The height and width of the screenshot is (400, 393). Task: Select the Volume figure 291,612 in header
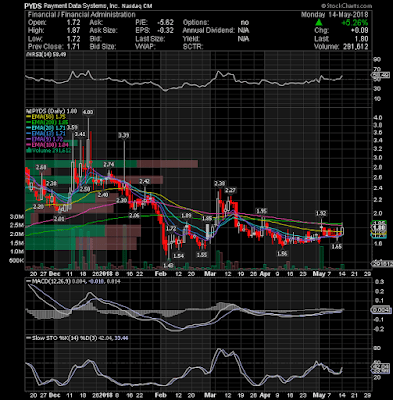point(356,47)
